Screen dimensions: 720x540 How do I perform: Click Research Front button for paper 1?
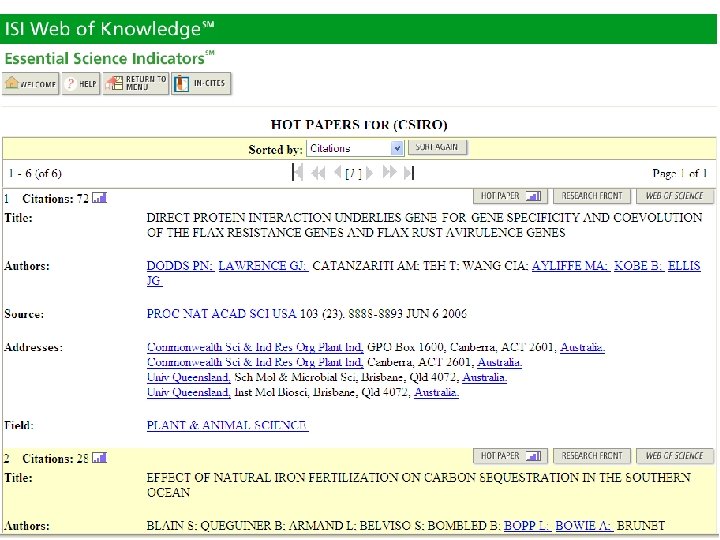click(592, 196)
